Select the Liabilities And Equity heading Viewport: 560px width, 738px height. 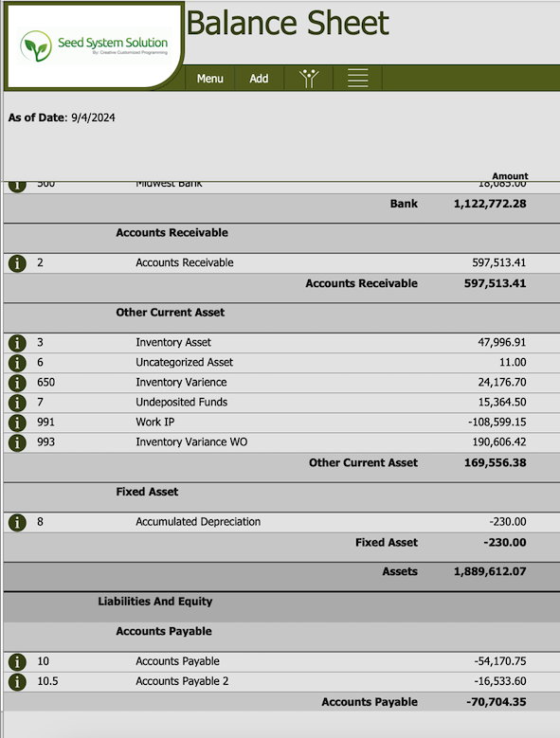point(155,601)
